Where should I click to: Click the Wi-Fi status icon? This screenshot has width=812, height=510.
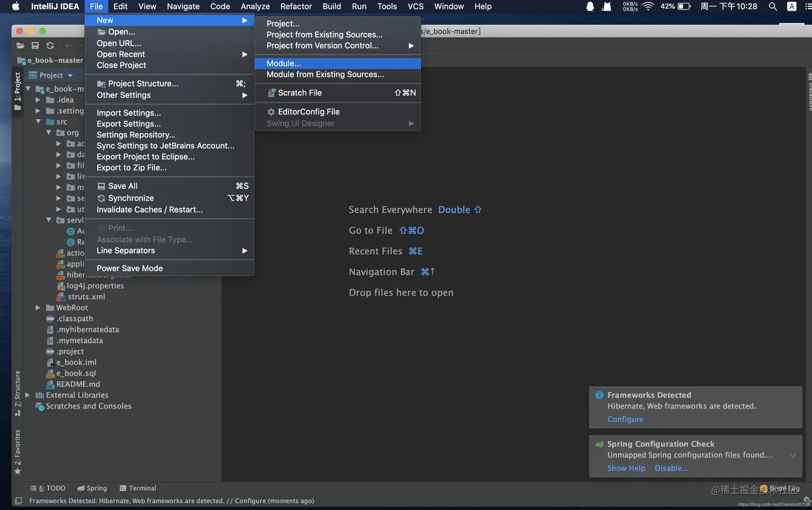coord(648,6)
